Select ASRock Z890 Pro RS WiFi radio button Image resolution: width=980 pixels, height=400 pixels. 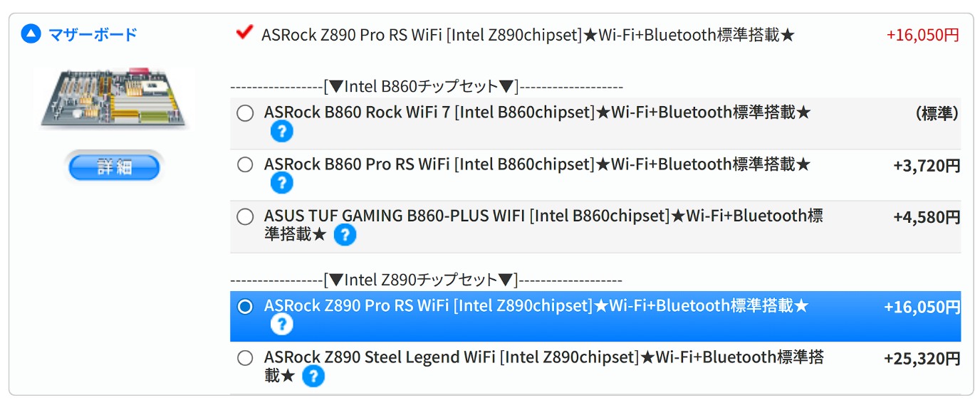click(245, 307)
